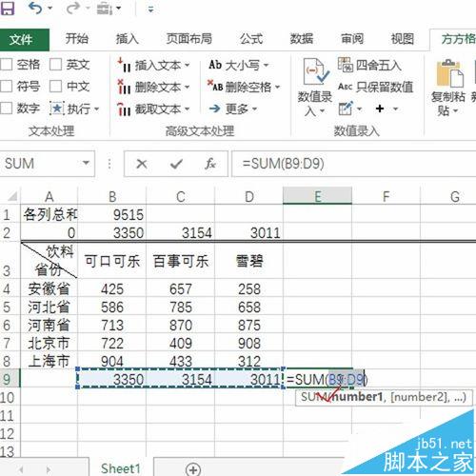Click the SUM function name in tooltip
Screen dimensions: 476x476
point(314,397)
